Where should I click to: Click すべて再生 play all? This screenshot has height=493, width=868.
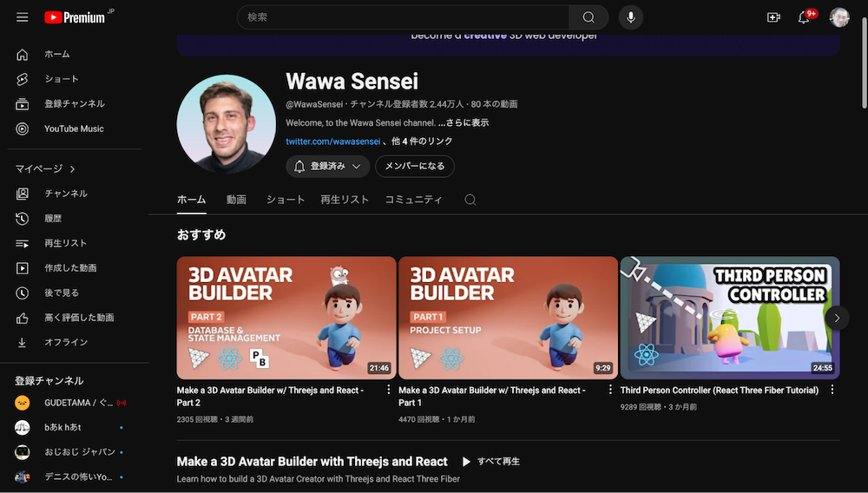[490, 462]
